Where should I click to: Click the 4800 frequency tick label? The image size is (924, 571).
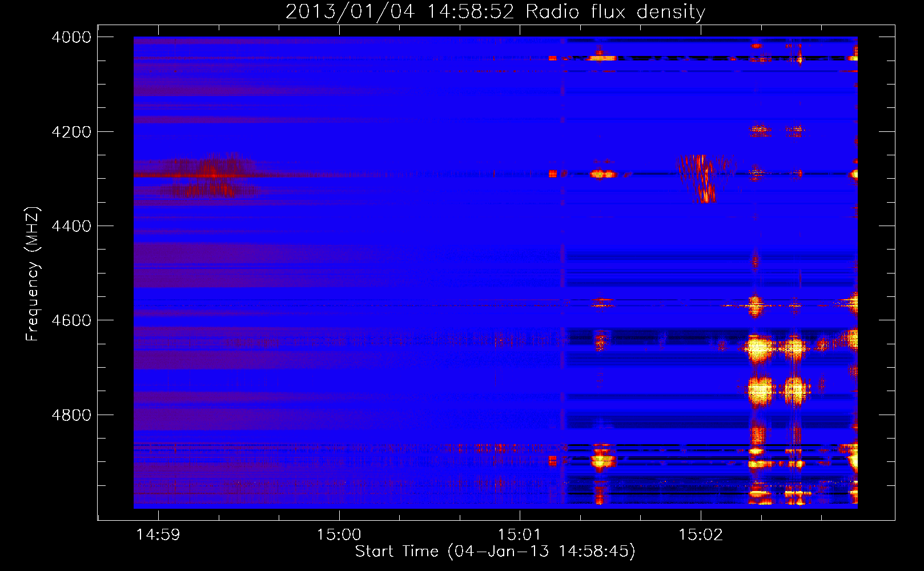[x=71, y=415]
